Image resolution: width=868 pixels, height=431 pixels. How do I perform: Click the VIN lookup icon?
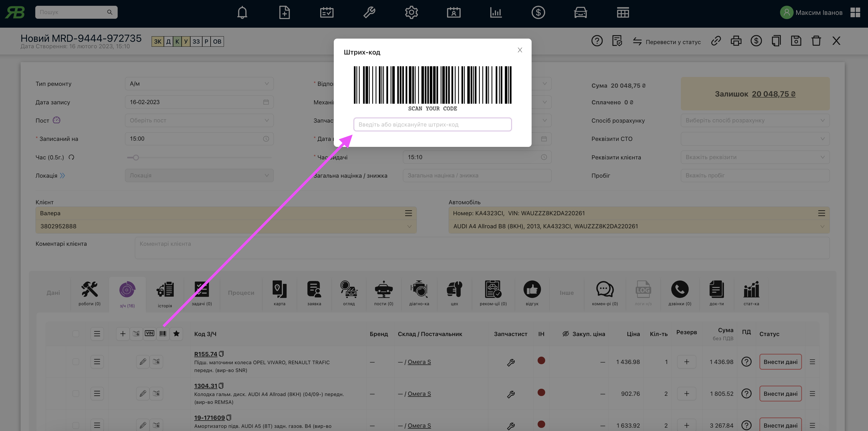tap(149, 334)
